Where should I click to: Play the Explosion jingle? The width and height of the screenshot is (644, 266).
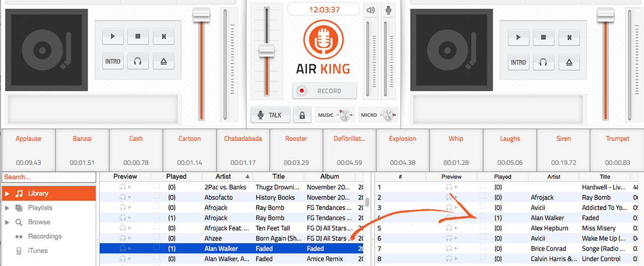pos(403,150)
